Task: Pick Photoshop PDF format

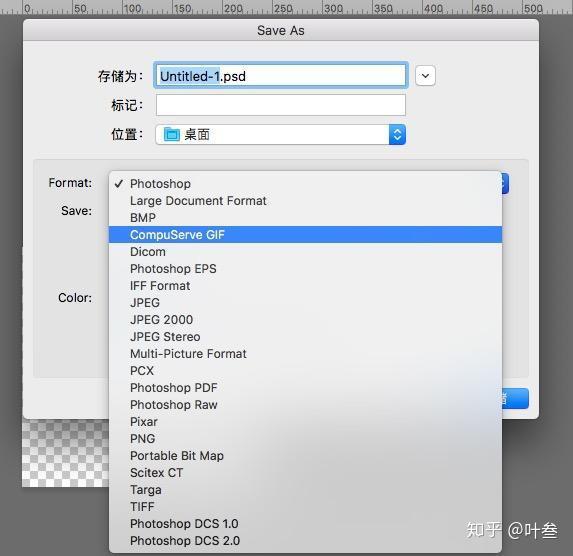Action: (305, 387)
